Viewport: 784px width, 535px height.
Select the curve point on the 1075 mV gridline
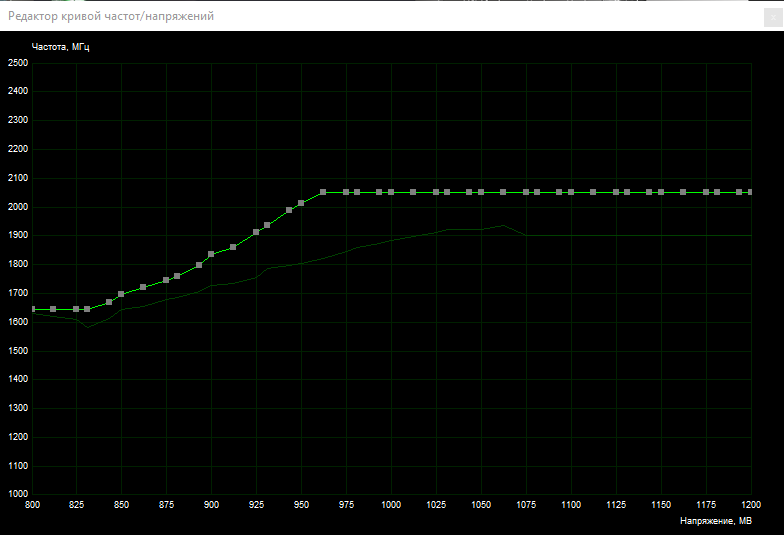click(526, 192)
